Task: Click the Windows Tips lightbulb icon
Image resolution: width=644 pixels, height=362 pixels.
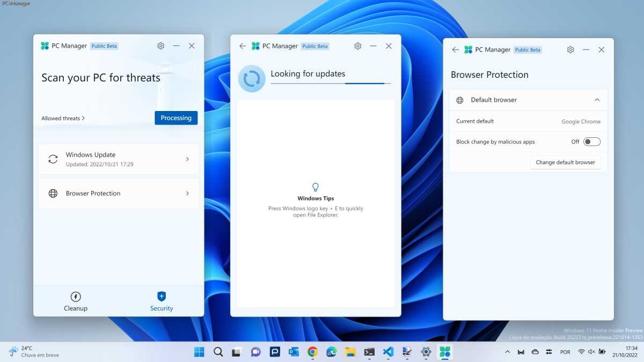Action: pyautogui.click(x=316, y=187)
